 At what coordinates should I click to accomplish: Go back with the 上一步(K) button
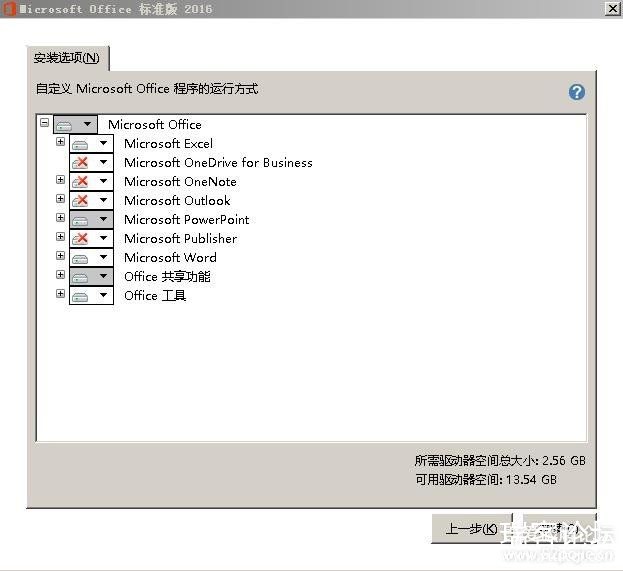pyautogui.click(x=472, y=529)
